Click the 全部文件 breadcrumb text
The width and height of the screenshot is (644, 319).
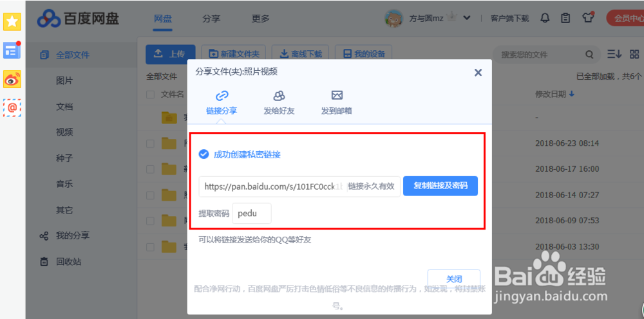[x=162, y=77]
